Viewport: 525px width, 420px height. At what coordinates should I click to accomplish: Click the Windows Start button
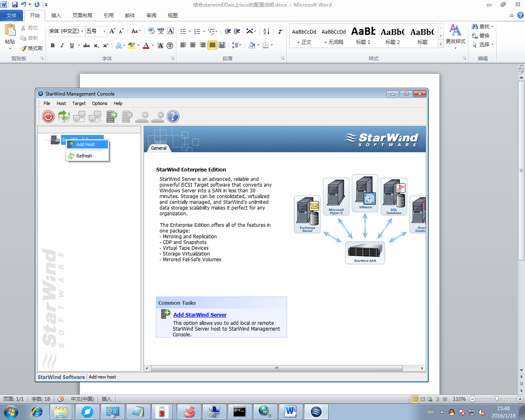pyautogui.click(x=11, y=411)
